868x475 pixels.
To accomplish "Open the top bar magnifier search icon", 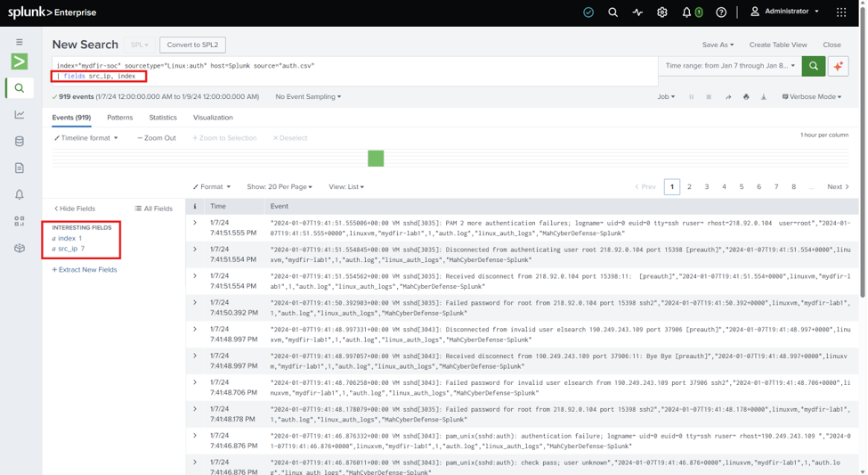I will (612, 12).
